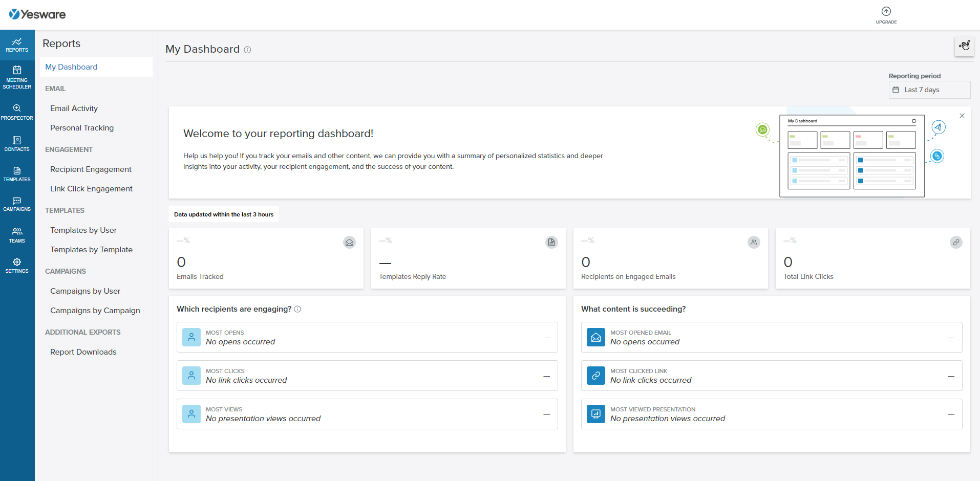Click info icon next to recipients engaging
Image resolution: width=980 pixels, height=481 pixels.
(297, 309)
